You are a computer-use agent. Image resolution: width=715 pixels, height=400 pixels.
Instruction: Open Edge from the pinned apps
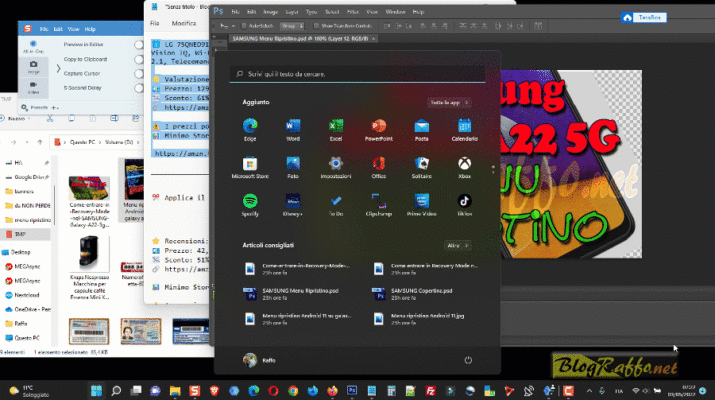(250, 130)
